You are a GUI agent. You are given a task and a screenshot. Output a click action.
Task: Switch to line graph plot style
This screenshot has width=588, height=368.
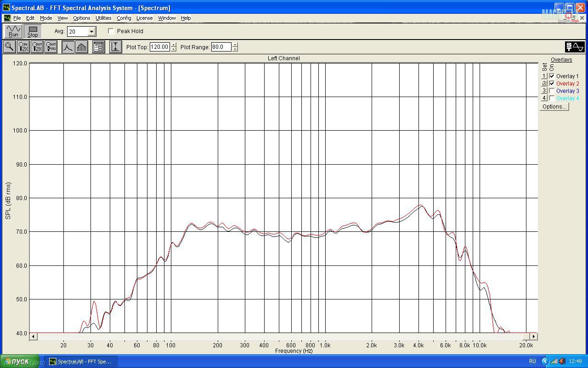68,47
